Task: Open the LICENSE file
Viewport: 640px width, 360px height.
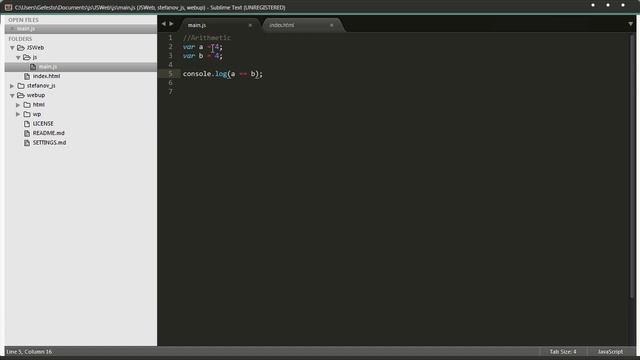Action: 43,124
